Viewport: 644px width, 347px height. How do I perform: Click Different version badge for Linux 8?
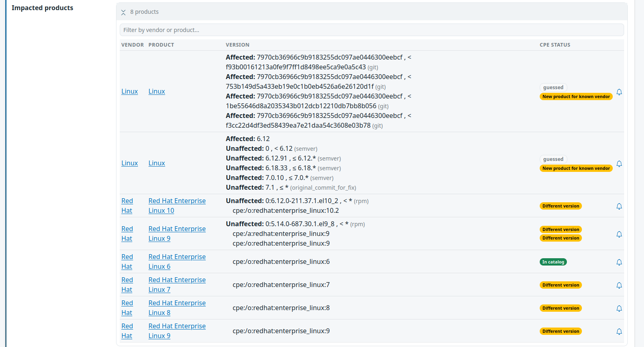tap(561, 308)
